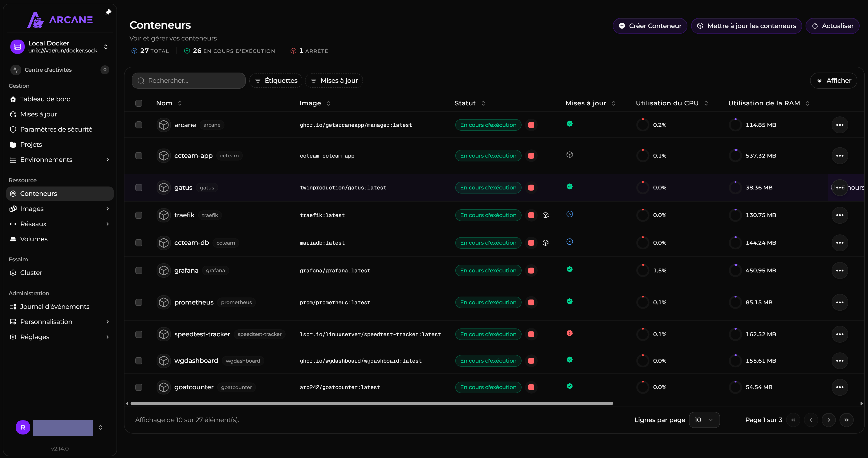Select the speedtest-tracker container checkbox
868x458 pixels.
coord(139,334)
